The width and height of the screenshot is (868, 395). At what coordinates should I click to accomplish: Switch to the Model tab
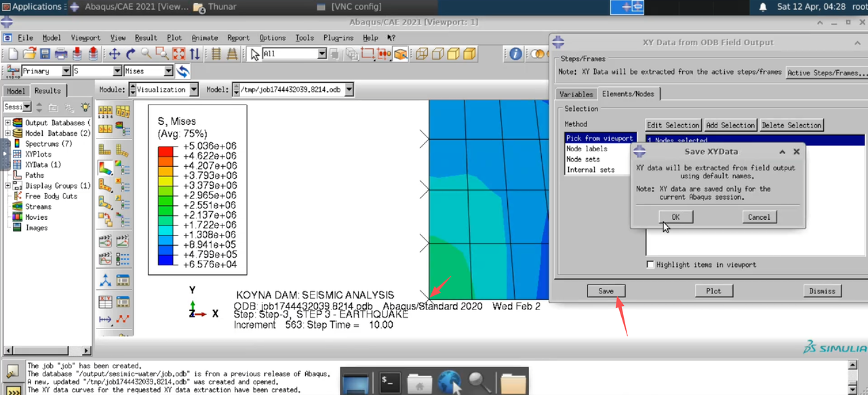(x=16, y=91)
